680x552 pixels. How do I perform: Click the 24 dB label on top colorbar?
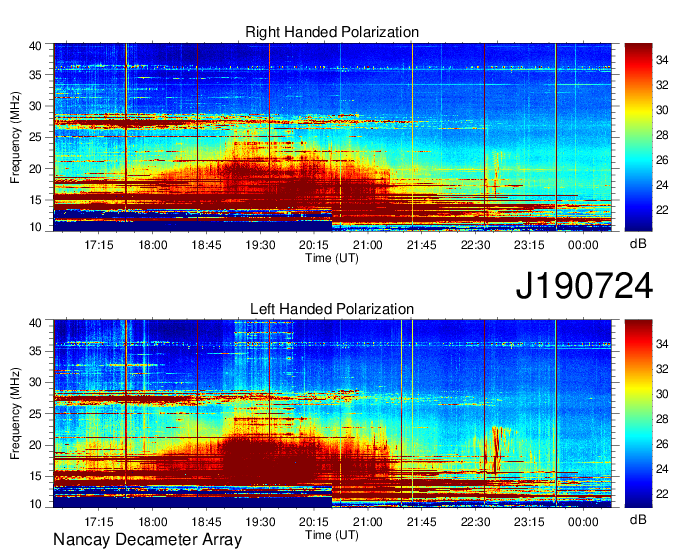tap(662, 185)
